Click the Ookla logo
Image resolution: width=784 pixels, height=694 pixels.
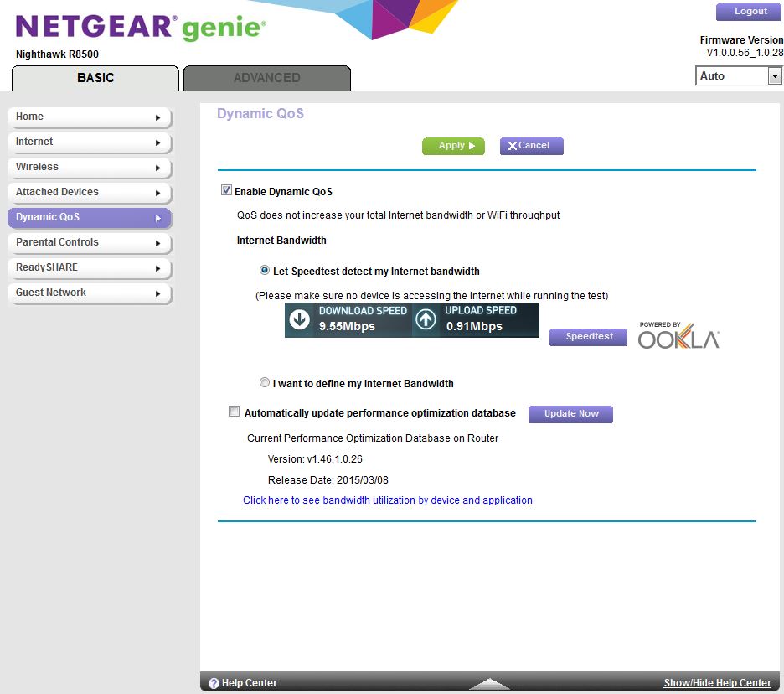pyautogui.click(x=678, y=336)
